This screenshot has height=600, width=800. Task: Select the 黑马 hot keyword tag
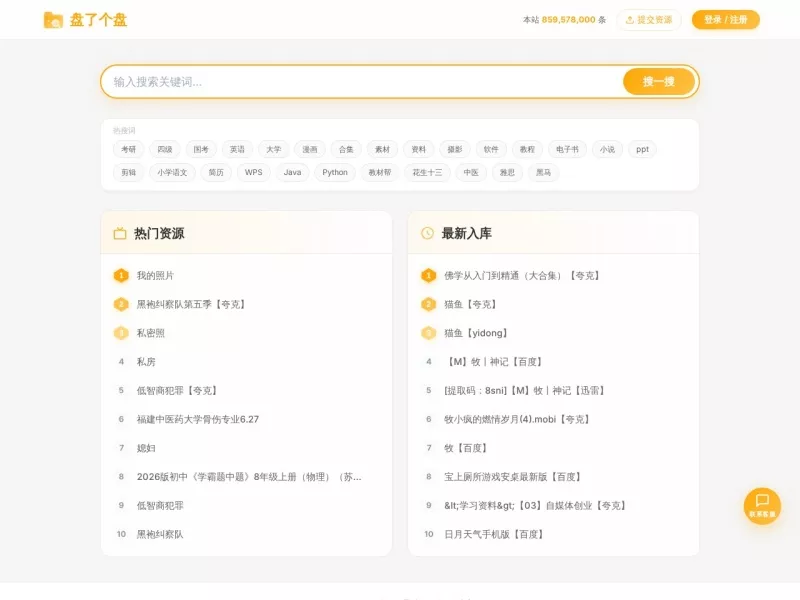[543, 172]
